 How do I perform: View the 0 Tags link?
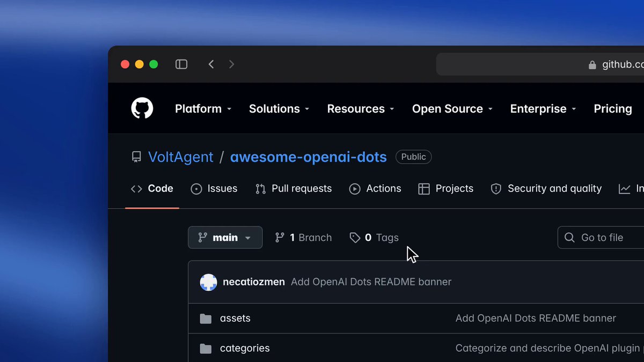click(x=374, y=238)
